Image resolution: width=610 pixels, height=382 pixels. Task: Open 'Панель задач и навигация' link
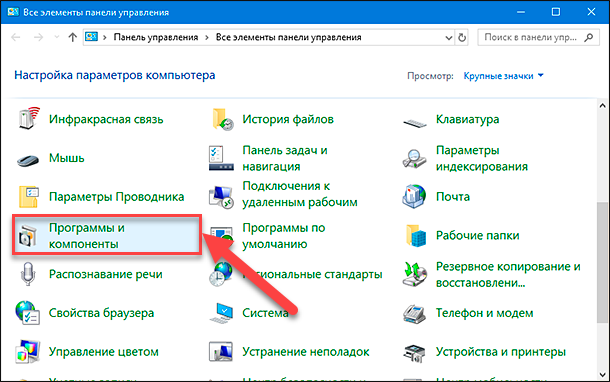(285, 158)
